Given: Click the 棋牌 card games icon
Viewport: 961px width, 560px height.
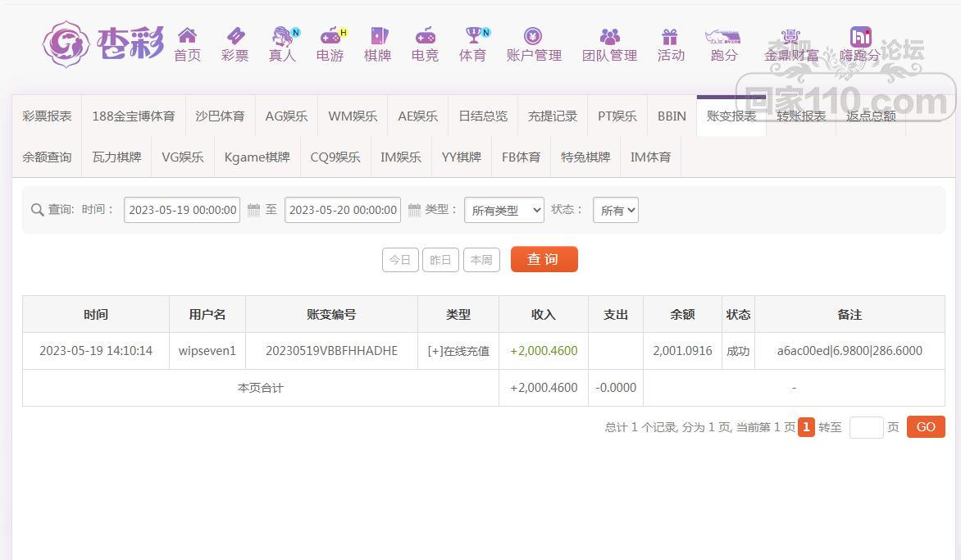Looking at the screenshot, I should click(x=377, y=36).
